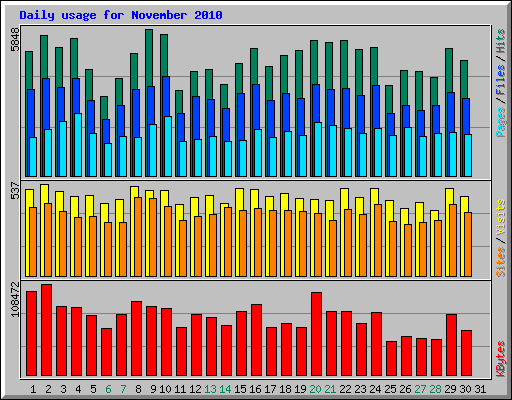512x400 pixels.
Task: Click the day label '19' on the x-axis
Action: (300, 389)
